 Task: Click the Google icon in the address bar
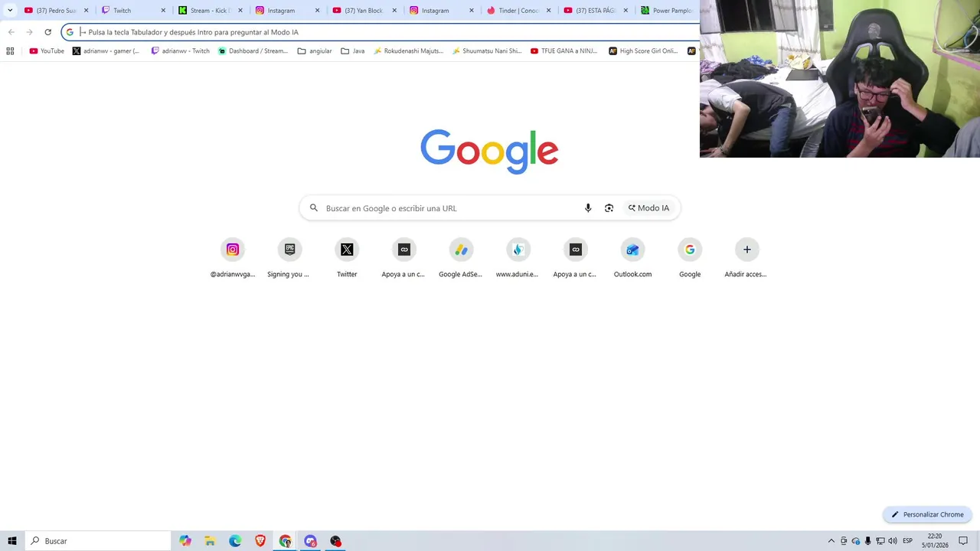70,32
